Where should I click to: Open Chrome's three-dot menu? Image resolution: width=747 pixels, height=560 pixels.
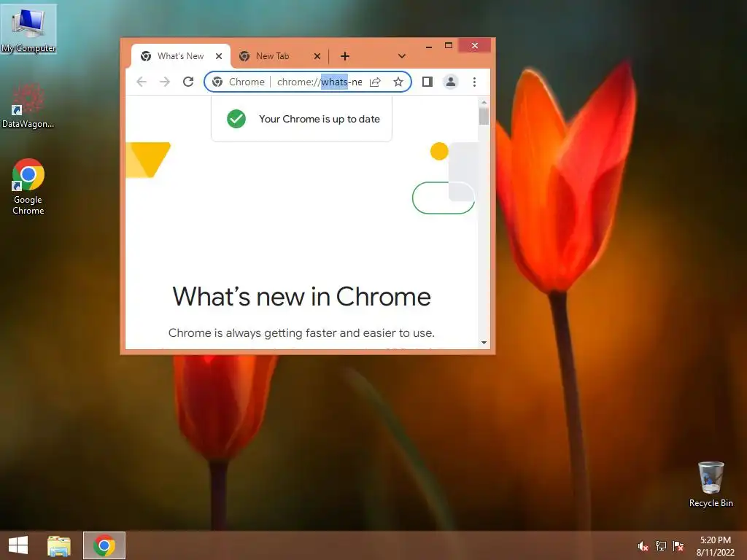[474, 82]
